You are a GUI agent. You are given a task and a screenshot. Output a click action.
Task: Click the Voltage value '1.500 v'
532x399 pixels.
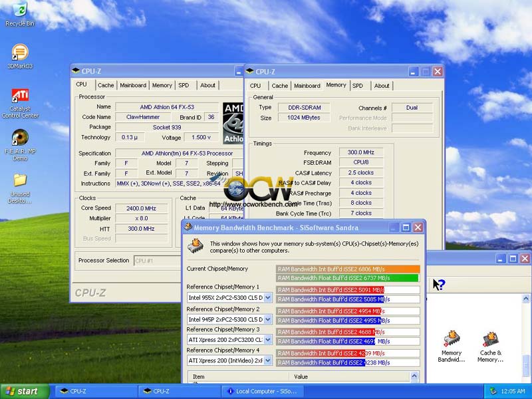point(201,138)
